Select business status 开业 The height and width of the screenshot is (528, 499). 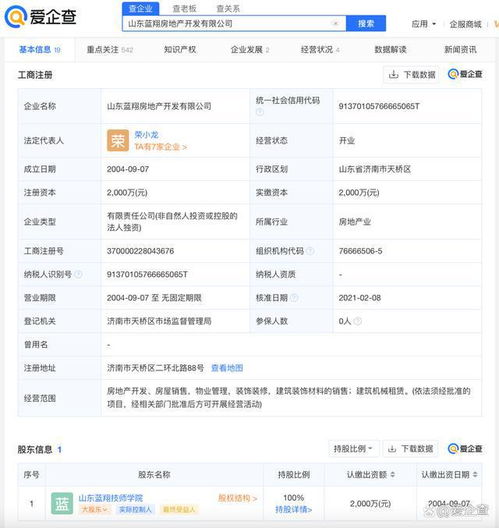click(347, 140)
